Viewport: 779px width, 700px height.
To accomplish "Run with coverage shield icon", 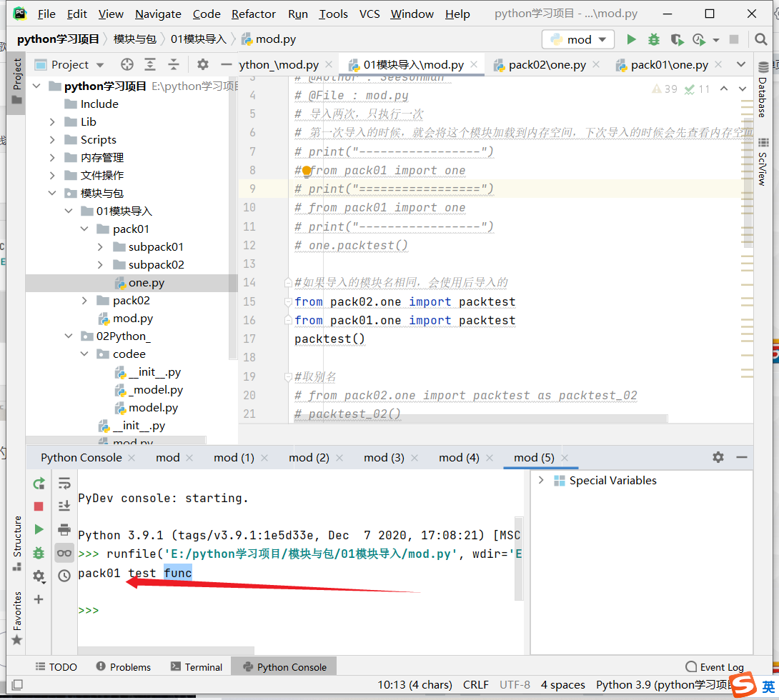I will pyautogui.click(x=676, y=39).
